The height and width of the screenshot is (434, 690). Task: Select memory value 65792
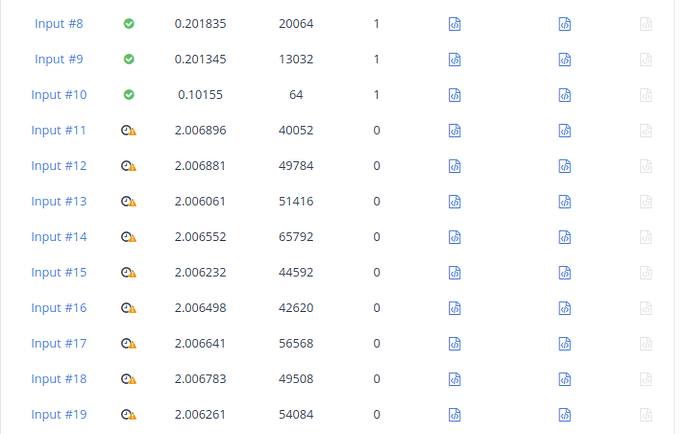[296, 237]
